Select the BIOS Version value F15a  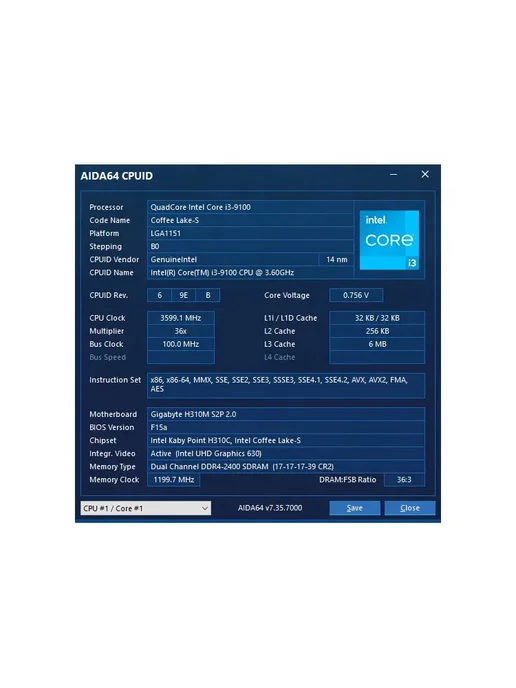286,427
